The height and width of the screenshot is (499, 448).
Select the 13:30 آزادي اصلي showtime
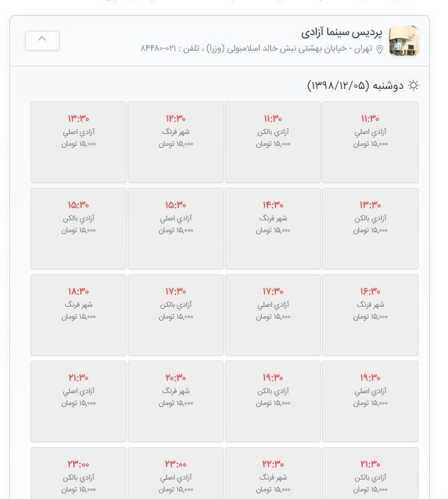point(78,142)
